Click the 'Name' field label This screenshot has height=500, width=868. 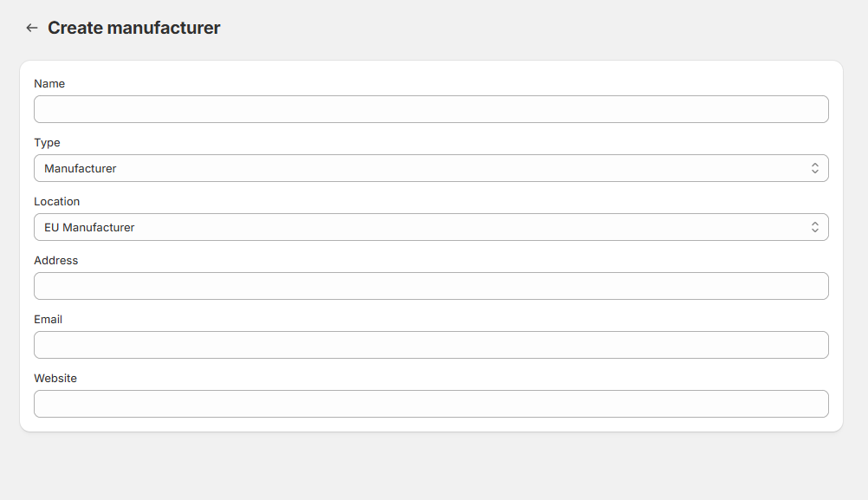click(x=49, y=83)
